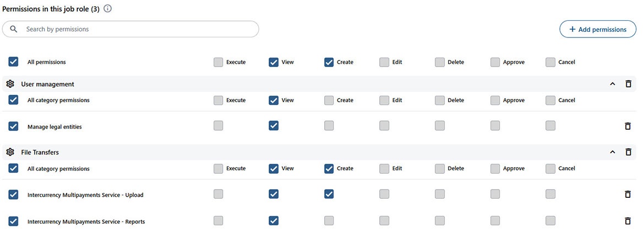
Task: Click the Add permissions button
Action: pos(598,29)
